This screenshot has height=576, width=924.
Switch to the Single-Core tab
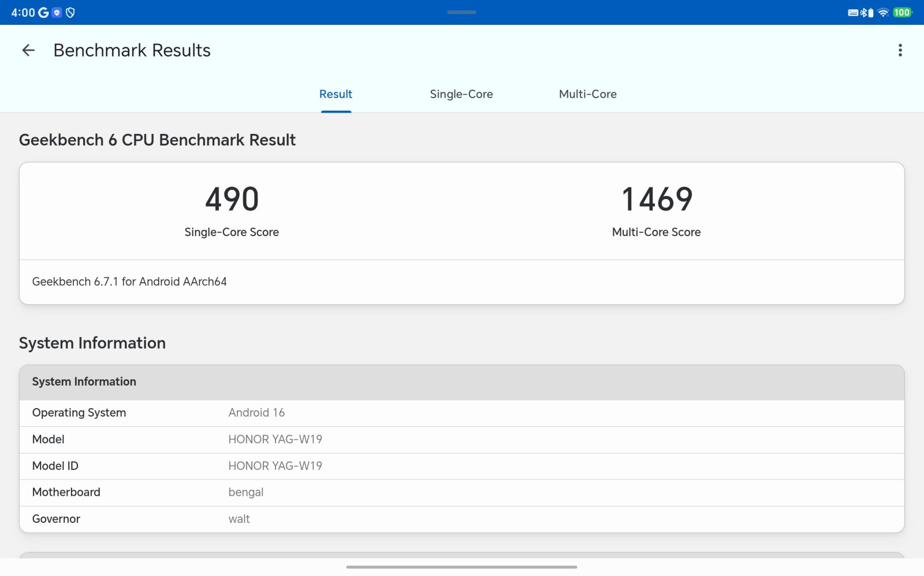tap(461, 94)
